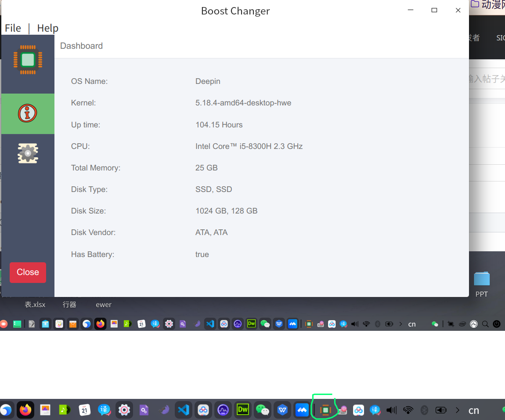505x420 pixels.
Task: Select the Has Battery value true
Action: (x=202, y=254)
